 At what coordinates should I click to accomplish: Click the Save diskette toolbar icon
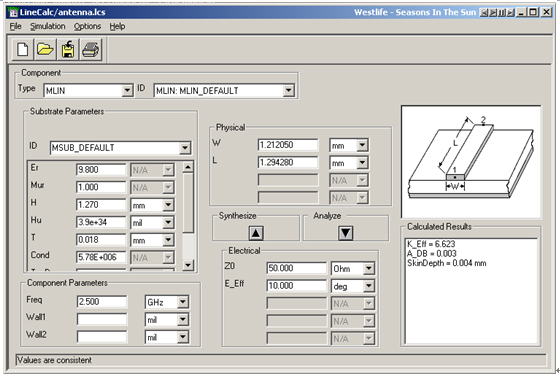coord(68,49)
